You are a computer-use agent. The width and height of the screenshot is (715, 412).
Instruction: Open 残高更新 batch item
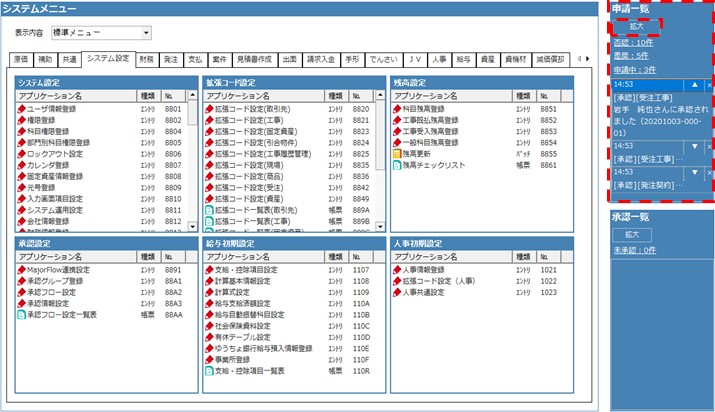[422, 154]
